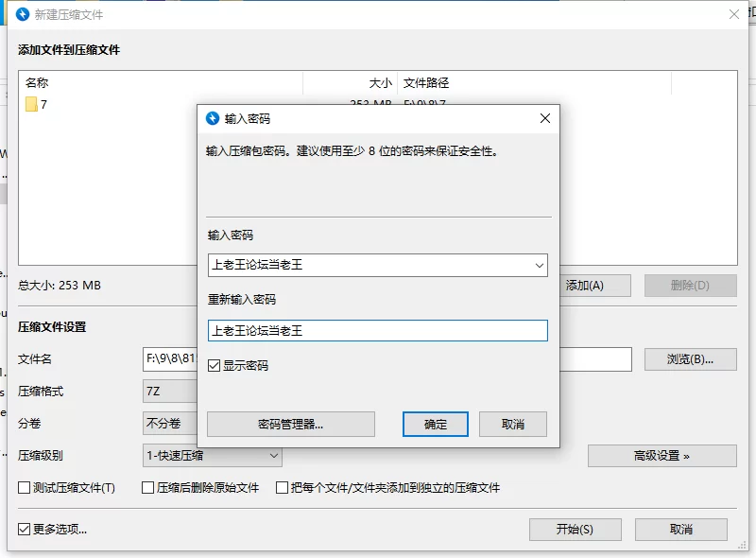
Task: Click the 添加(A) button
Action: (x=595, y=286)
